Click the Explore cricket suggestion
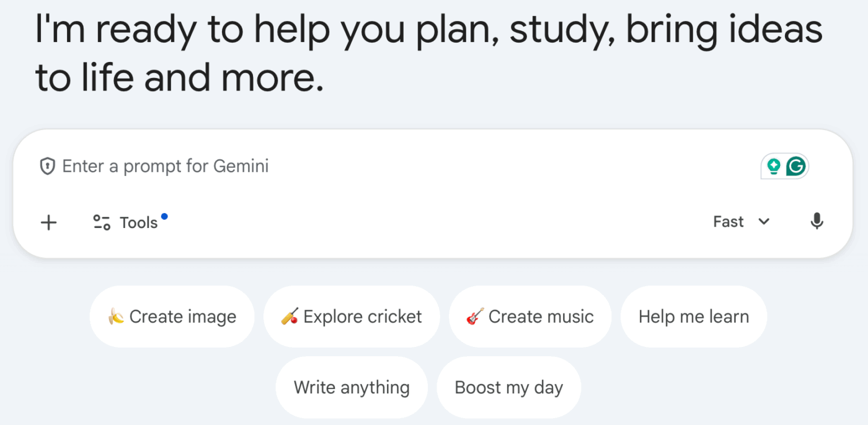This screenshot has width=868, height=425. (352, 316)
